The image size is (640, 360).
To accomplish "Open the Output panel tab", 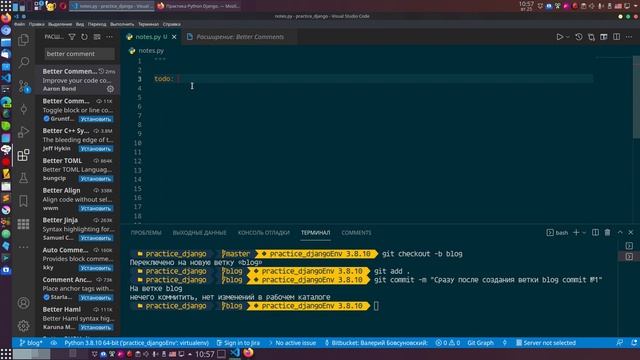I will (200, 233).
